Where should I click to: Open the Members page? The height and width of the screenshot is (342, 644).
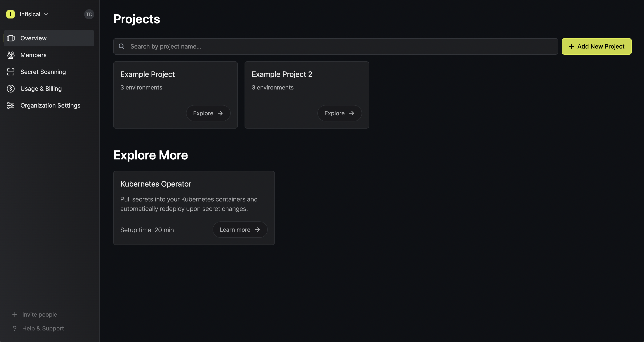(49, 55)
